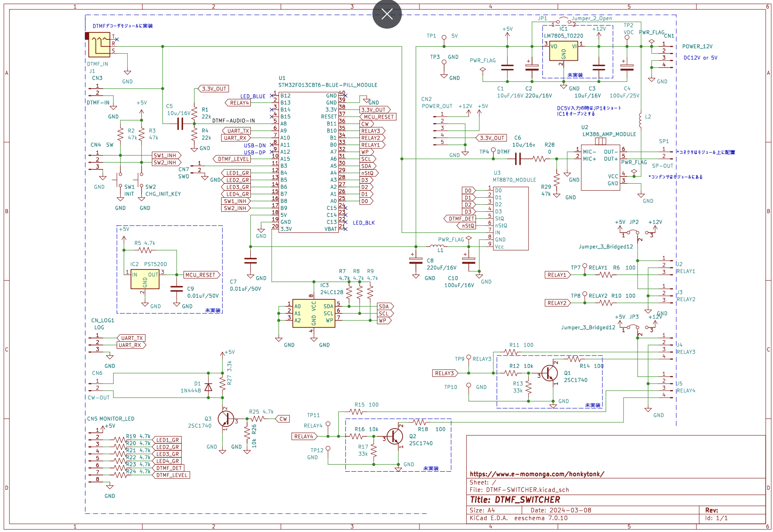This screenshot has height=532, width=773.
Task: Click the CN_LOG1 connector label
Action: tap(103, 320)
